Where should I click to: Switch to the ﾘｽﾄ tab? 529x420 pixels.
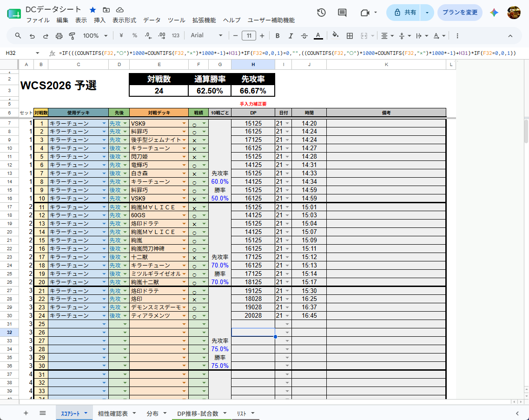point(242,413)
